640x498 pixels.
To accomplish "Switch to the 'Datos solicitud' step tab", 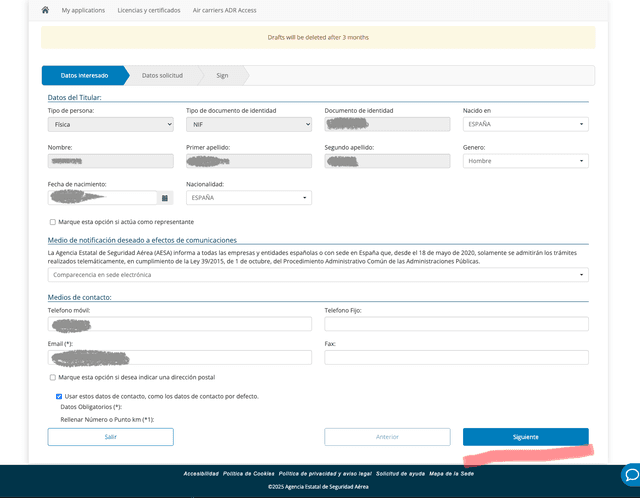I will [x=162, y=75].
